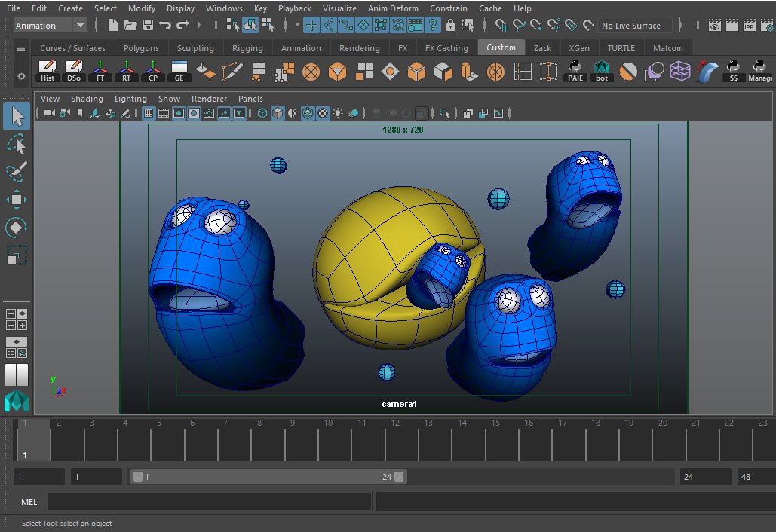Screen dimensions: 776x532
Task: Undo with the curved arrow icon
Action: coord(165,25)
